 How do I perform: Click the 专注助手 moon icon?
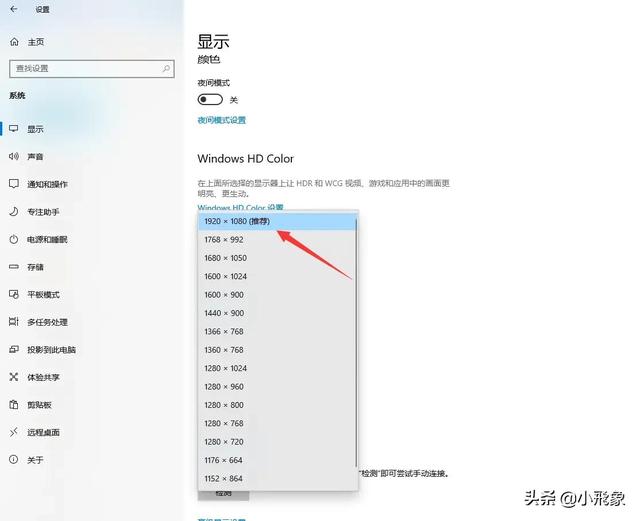[x=14, y=212]
